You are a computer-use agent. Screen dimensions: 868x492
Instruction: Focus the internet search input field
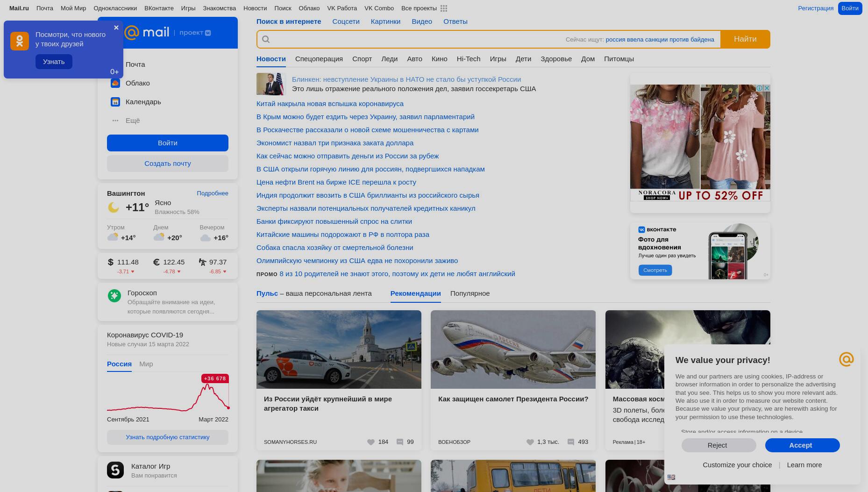coord(416,39)
